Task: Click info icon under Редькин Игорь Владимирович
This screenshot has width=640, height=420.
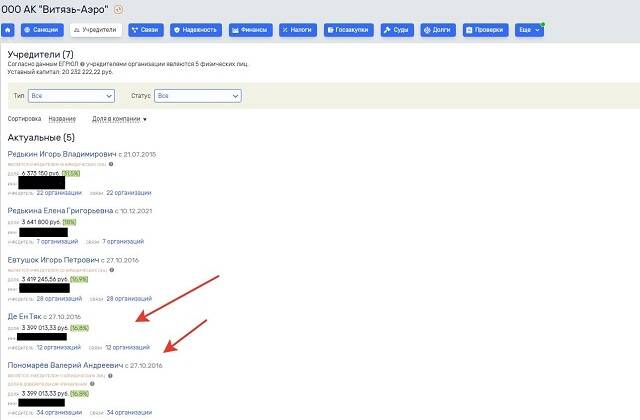Action: (111, 164)
